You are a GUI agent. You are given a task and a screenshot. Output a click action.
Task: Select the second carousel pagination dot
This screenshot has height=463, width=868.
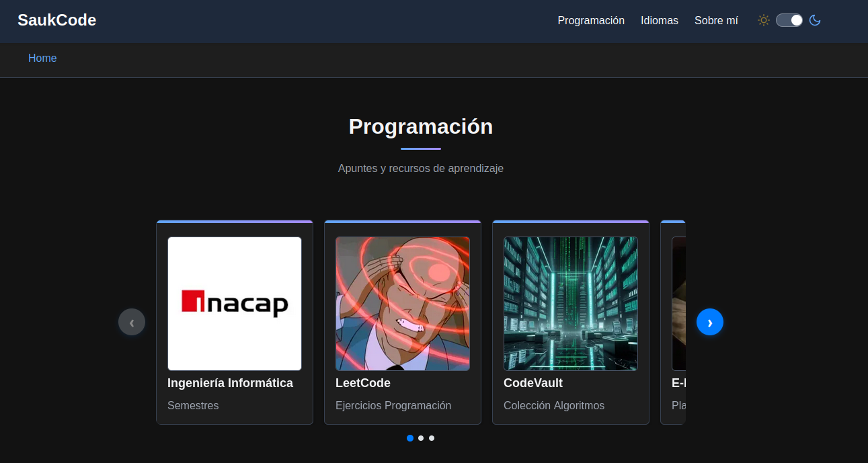(x=421, y=438)
